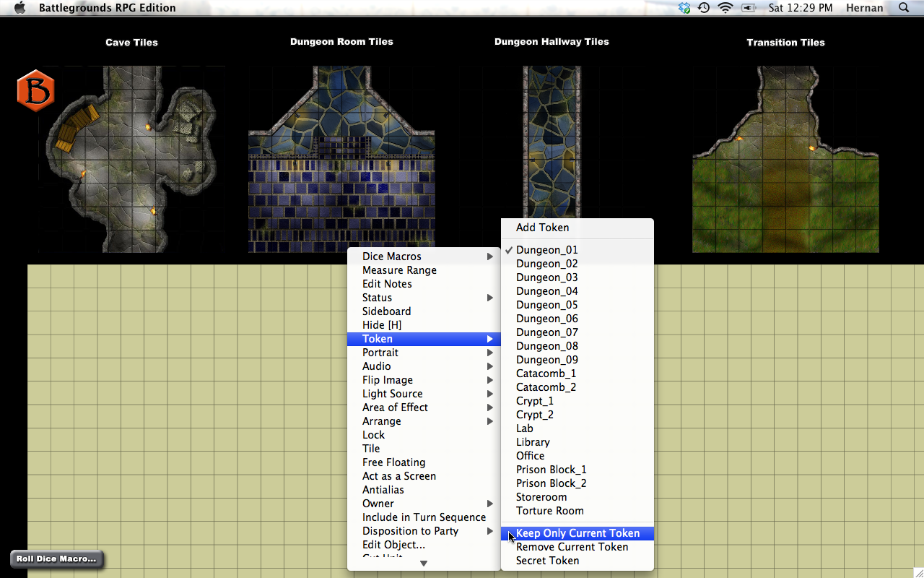Toggle Hide [H] menu option
This screenshot has width=924, height=578.
click(424, 325)
